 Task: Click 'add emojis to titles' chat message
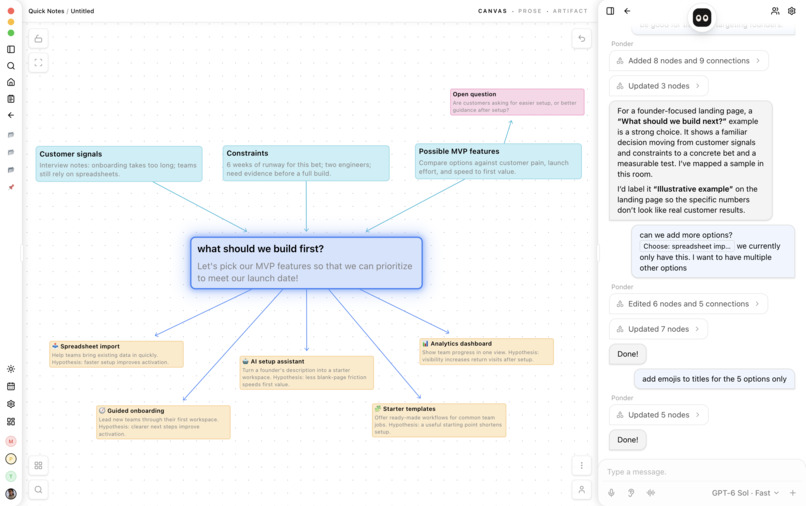(714, 379)
